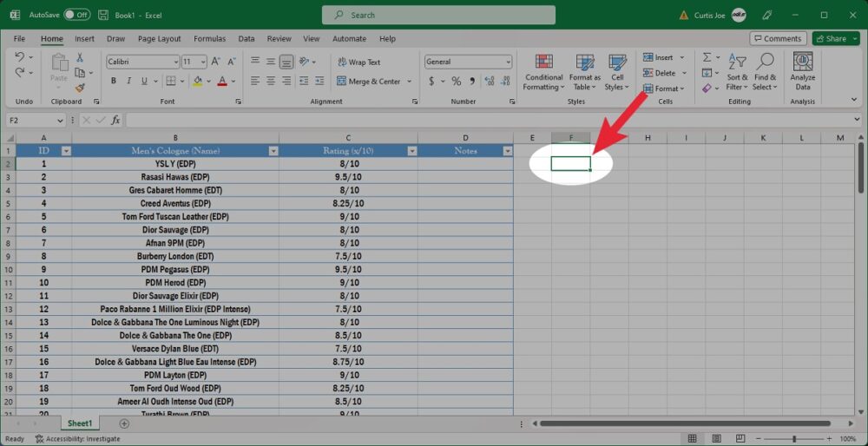Open the Font Color dropdown arrow
This screenshot has width=868, height=446.
[233, 82]
